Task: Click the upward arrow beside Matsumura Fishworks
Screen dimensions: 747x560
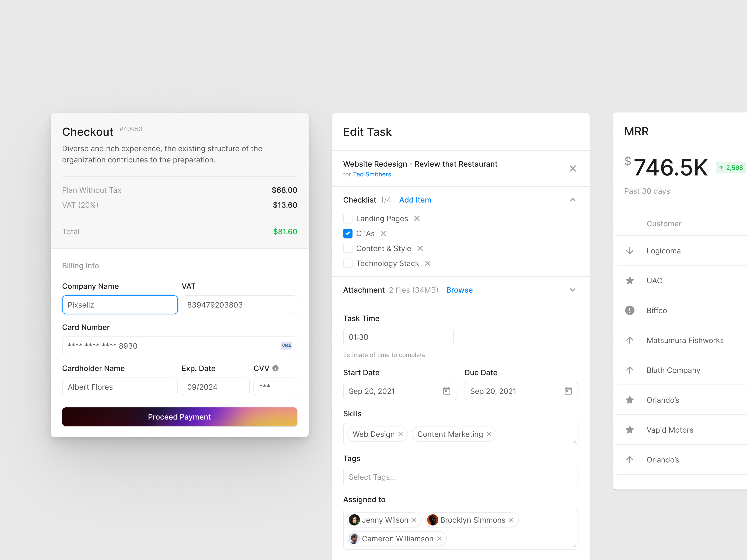Action: (630, 340)
